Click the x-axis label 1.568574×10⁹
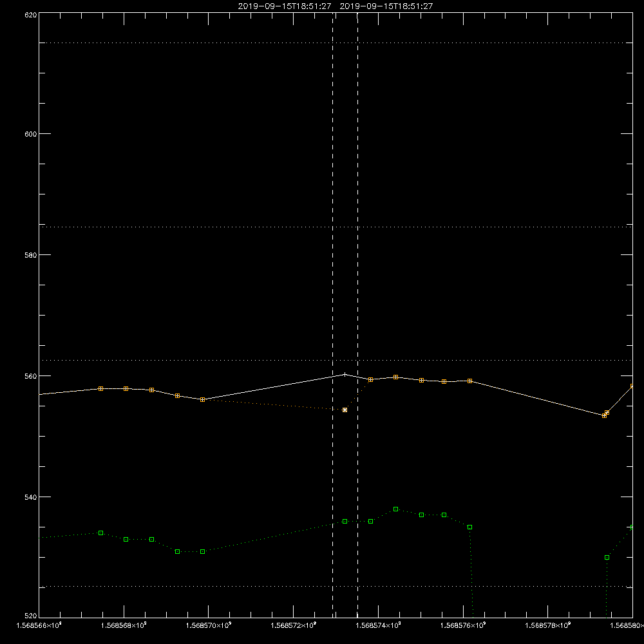Screen dimensions: 644x644 [x=379, y=625]
